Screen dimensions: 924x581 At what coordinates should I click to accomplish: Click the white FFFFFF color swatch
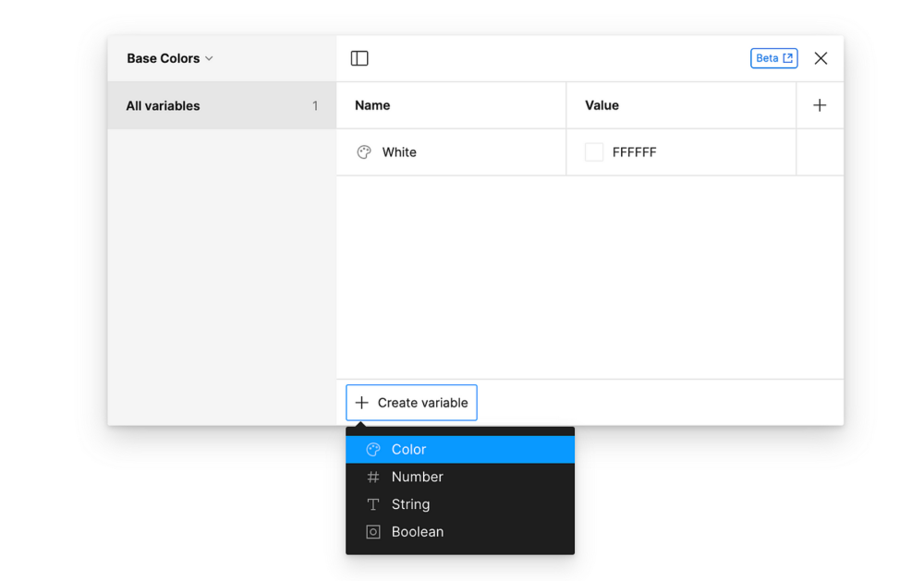[594, 152]
